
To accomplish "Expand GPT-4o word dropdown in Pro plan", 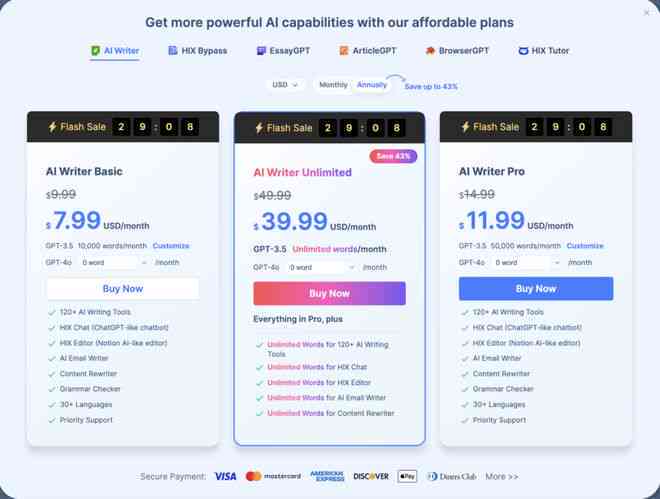I will [x=526, y=262].
